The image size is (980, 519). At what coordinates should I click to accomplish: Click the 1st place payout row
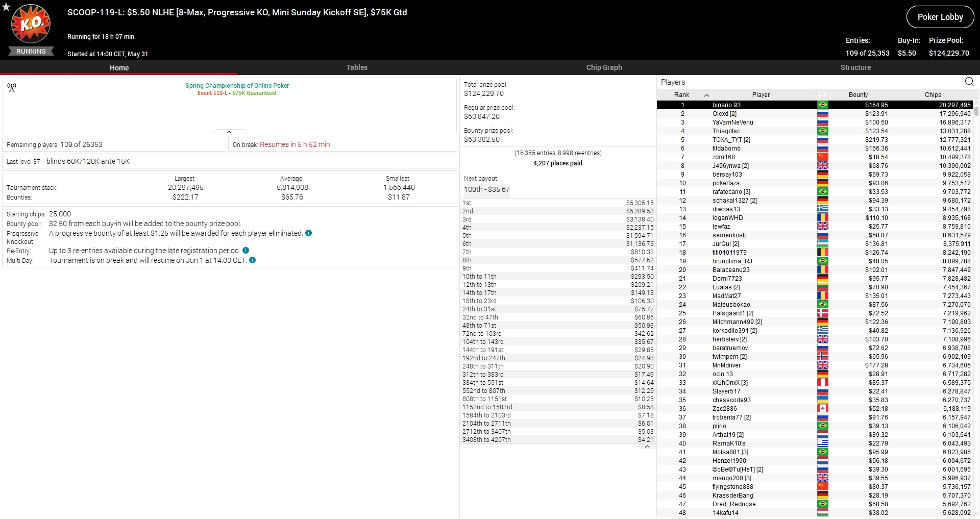tap(558, 203)
